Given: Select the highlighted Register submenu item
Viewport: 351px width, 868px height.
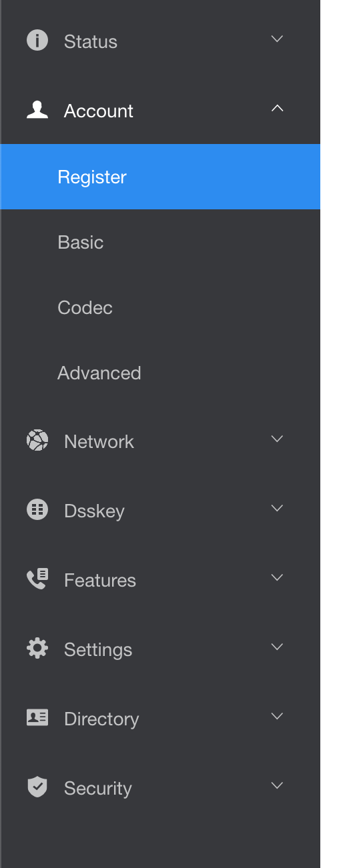Looking at the screenshot, I should tap(160, 177).
